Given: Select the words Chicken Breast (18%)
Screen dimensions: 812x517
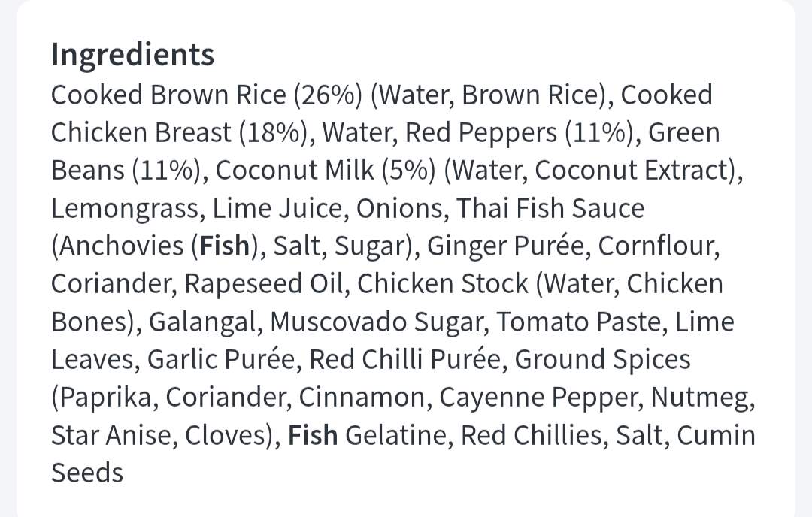Looking at the screenshot, I should click(x=183, y=133).
